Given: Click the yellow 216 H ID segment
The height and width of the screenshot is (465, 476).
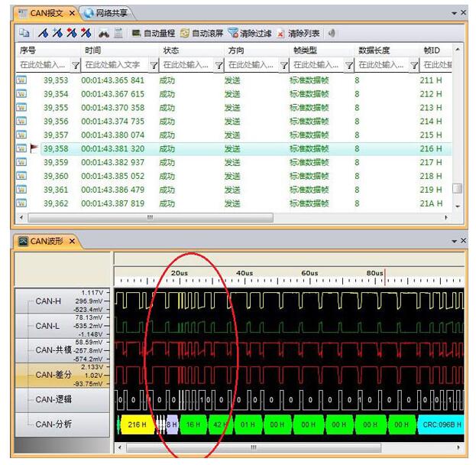Looking at the screenshot, I should (x=138, y=424).
